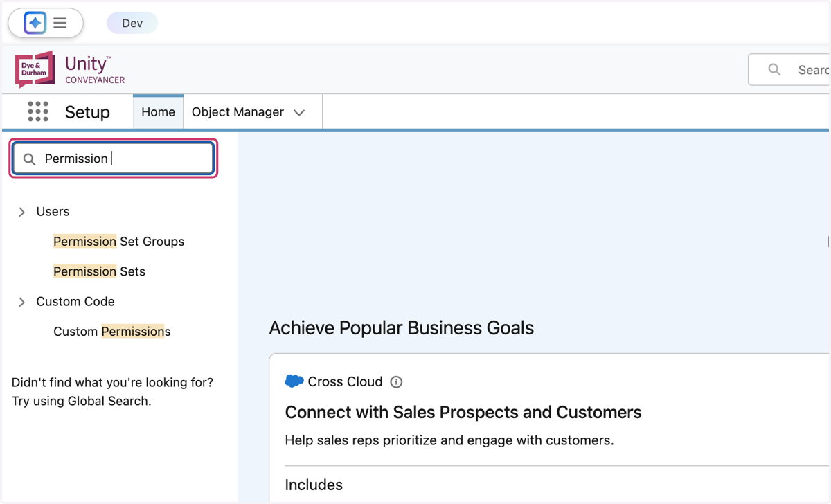Click the blue sparkle assistant icon
Screen dimensions: 831x504
coord(35,23)
